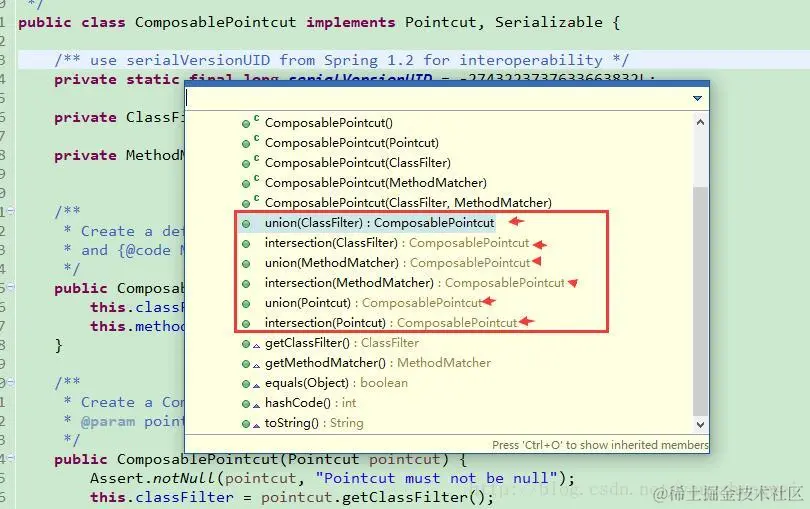
Task: Click green icon beside union(ClassFilter)
Action: pos(246,224)
